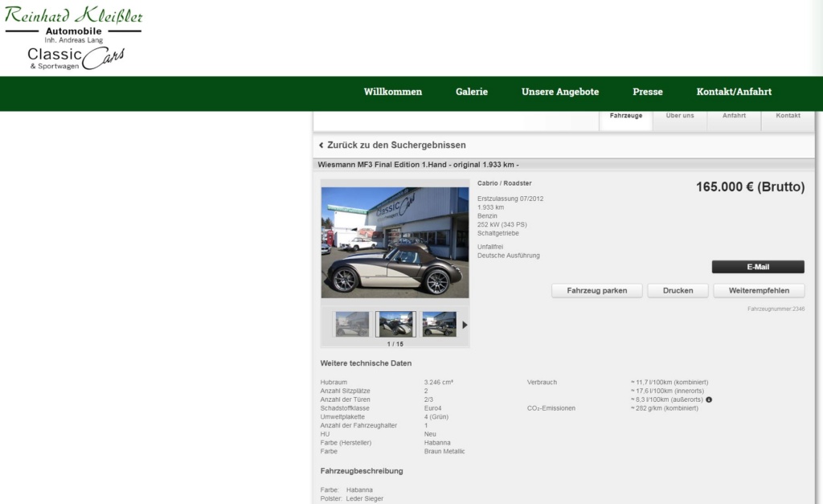Select the third gallery thumbnail
The width and height of the screenshot is (823, 504).
point(440,324)
